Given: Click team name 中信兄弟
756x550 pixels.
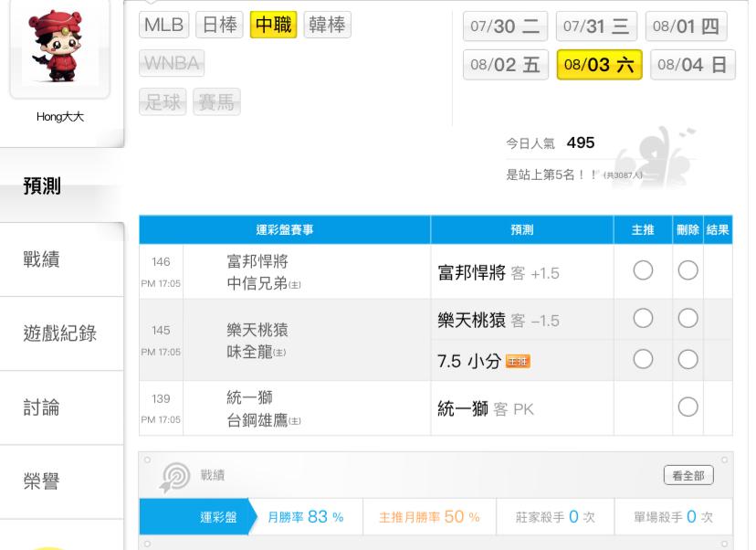Looking at the screenshot, I should click(x=257, y=283).
